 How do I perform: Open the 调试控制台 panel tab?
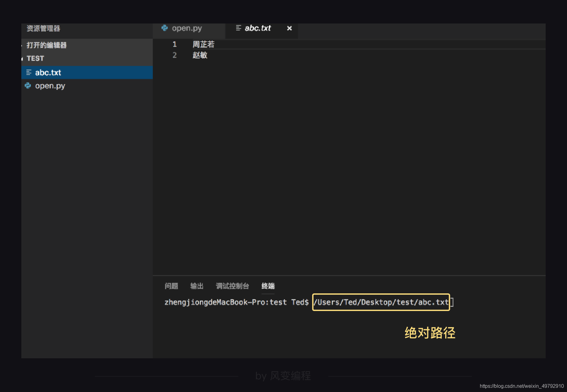click(232, 286)
